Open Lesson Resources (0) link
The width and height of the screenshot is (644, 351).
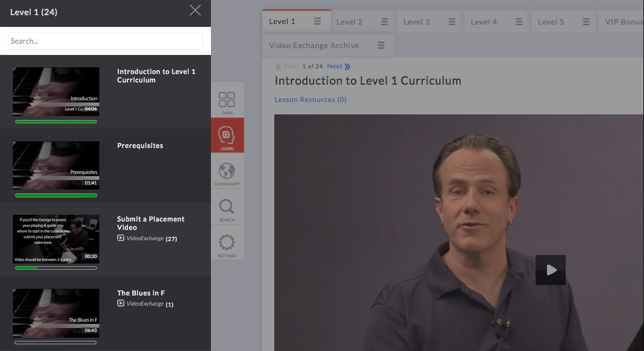click(x=311, y=100)
